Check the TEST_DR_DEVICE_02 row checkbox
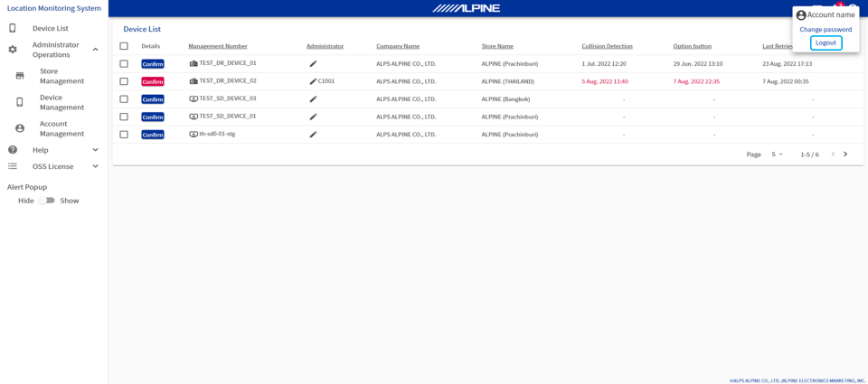Screen dimensions: 868x384 tap(124, 81)
